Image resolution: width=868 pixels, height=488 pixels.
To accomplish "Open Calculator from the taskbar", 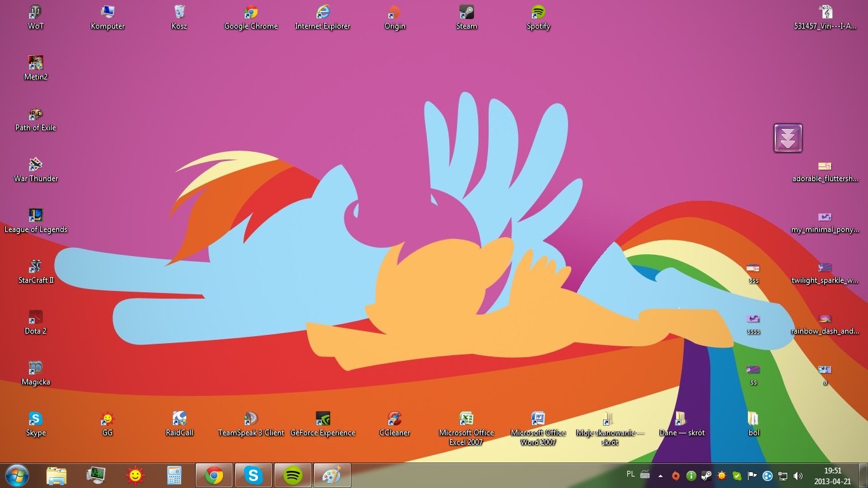I will click(175, 475).
